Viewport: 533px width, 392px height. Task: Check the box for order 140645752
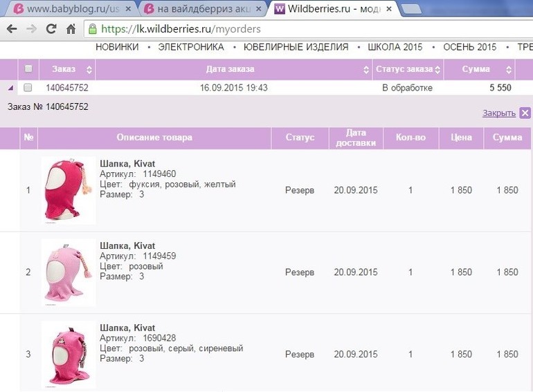pos(28,88)
